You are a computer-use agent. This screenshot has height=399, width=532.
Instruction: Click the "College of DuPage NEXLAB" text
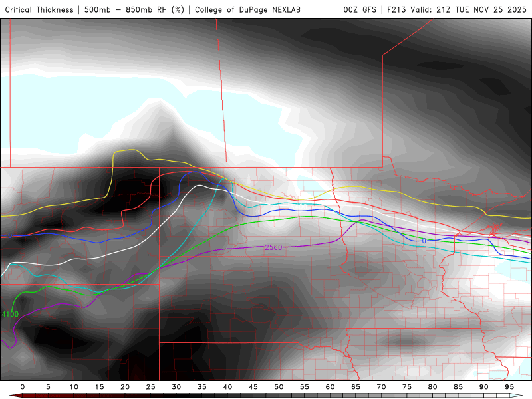[247, 9]
